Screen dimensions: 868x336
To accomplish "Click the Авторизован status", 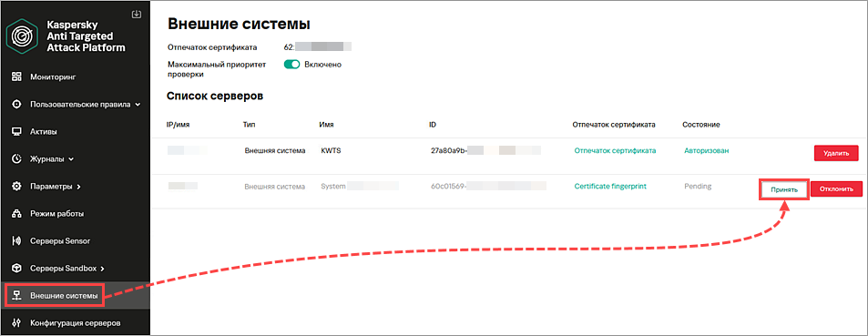I will pos(707,150).
